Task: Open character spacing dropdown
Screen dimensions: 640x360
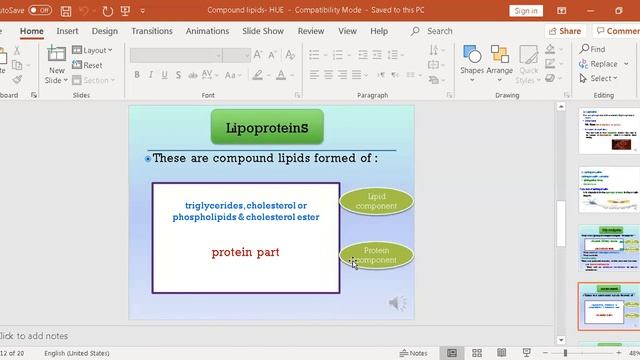Action: tap(210, 75)
